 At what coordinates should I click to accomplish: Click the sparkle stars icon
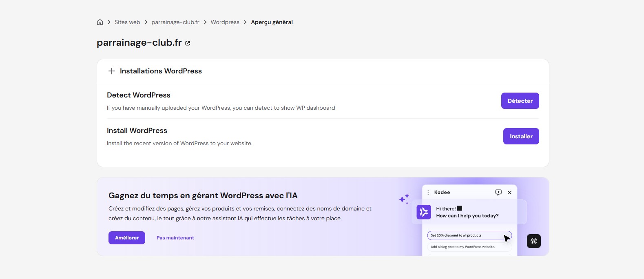404,199
